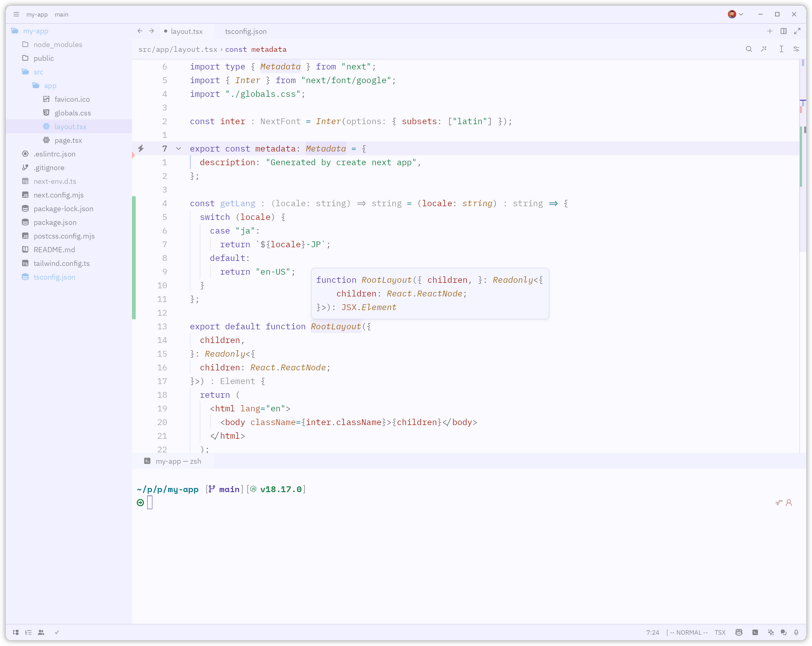This screenshot has width=812, height=646.
Task: Click the main branch name in title bar
Action: 61,14
